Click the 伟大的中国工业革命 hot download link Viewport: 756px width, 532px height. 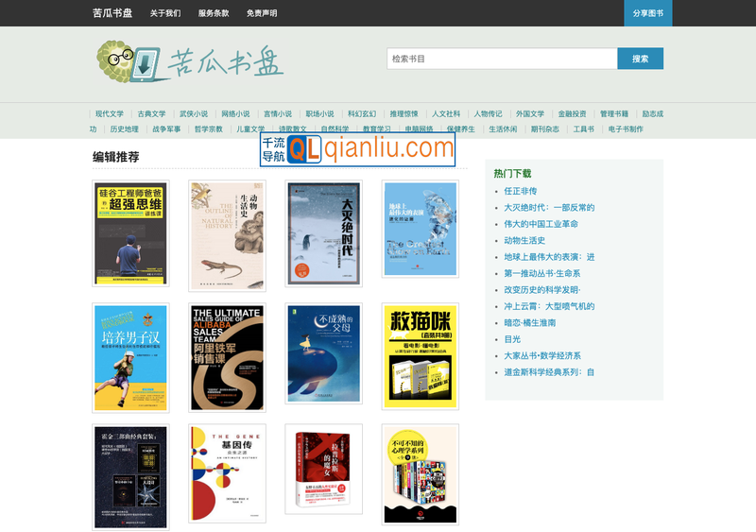click(x=541, y=224)
